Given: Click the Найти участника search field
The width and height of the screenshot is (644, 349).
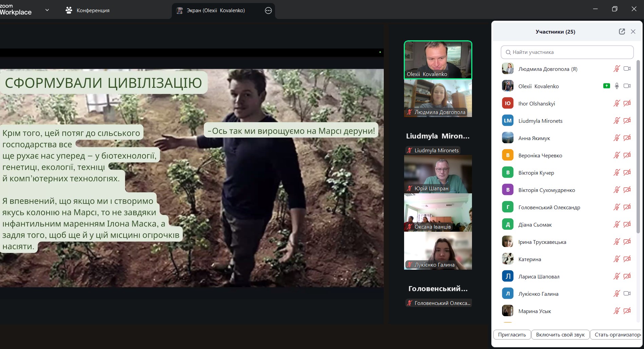Looking at the screenshot, I should tap(567, 52).
